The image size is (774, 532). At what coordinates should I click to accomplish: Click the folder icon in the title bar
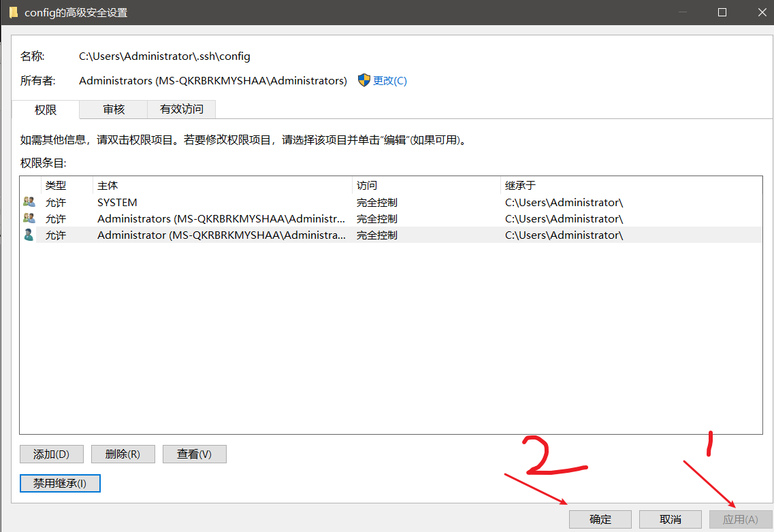click(14, 12)
